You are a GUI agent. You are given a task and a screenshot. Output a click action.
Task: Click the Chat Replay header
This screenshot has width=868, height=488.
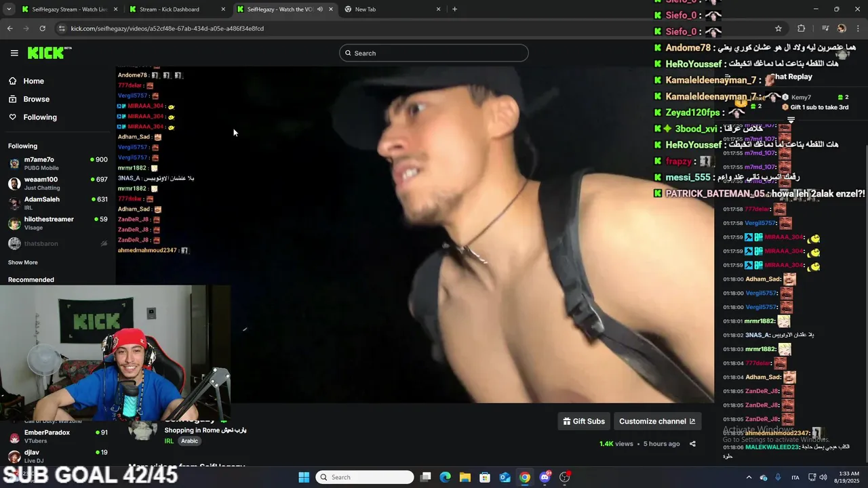coord(792,77)
